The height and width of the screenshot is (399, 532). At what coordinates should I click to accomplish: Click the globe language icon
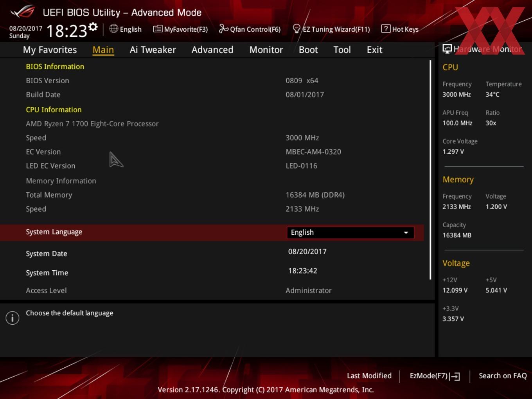click(113, 29)
